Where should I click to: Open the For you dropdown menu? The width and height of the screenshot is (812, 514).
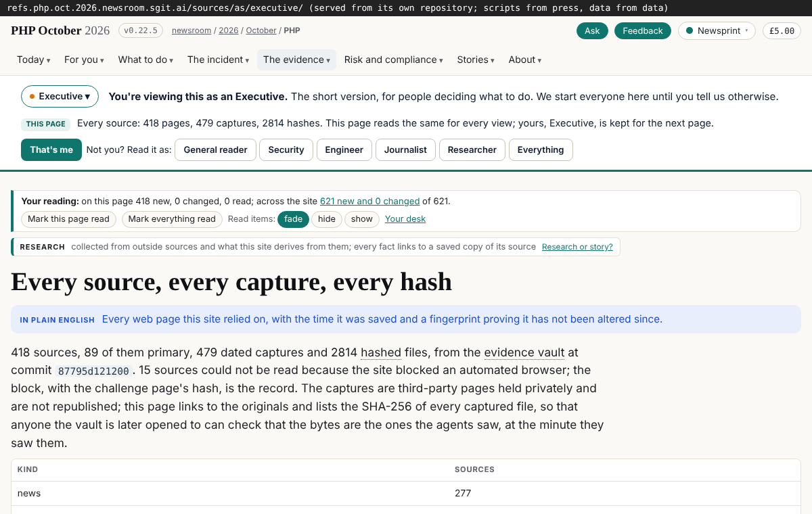pos(84,60)
